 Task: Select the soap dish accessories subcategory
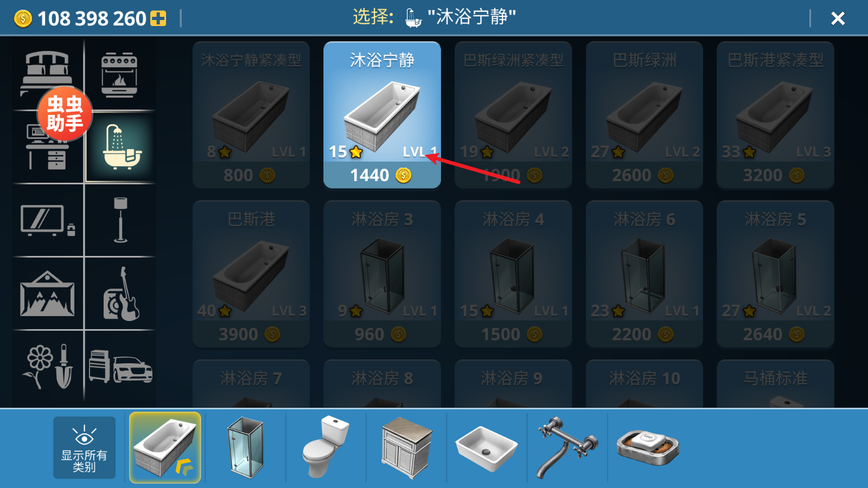coord(648,447)
